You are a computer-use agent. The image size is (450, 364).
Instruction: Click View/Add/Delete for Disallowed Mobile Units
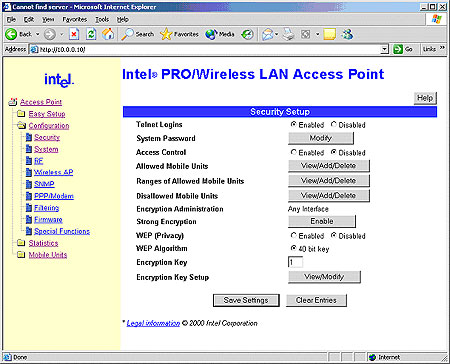pyautogui.click(x=329, y=195)
